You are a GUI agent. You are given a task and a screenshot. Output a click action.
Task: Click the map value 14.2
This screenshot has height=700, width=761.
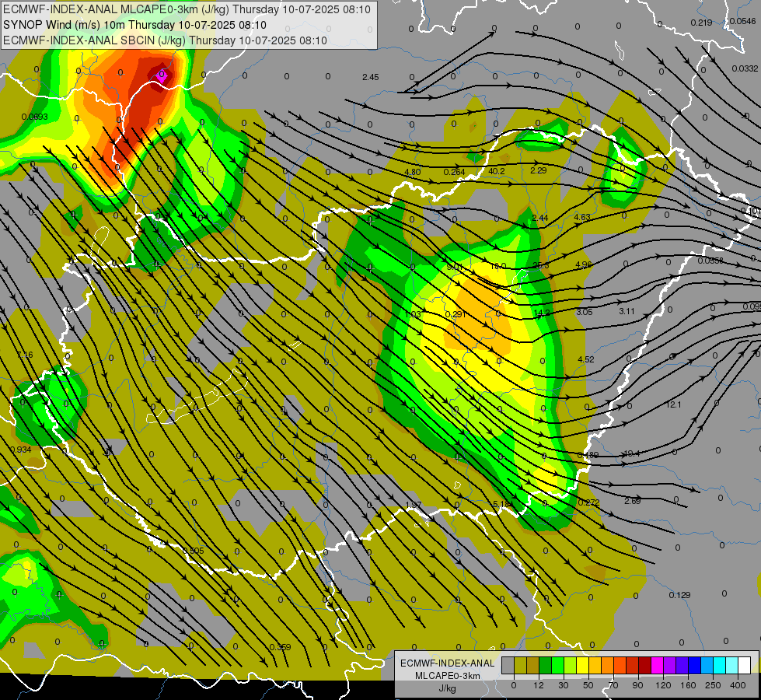click(542, 313)
